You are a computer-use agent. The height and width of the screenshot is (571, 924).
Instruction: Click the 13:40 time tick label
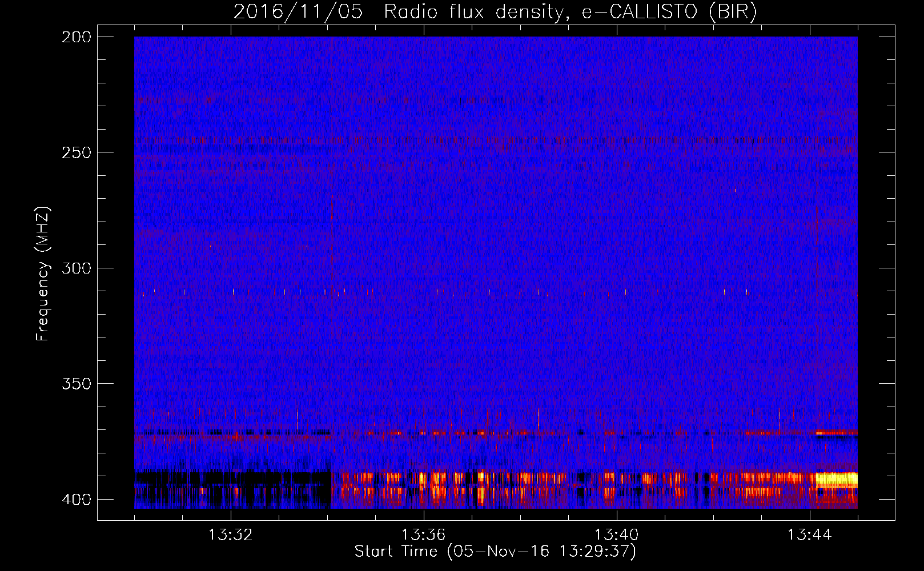coord(617,535)
